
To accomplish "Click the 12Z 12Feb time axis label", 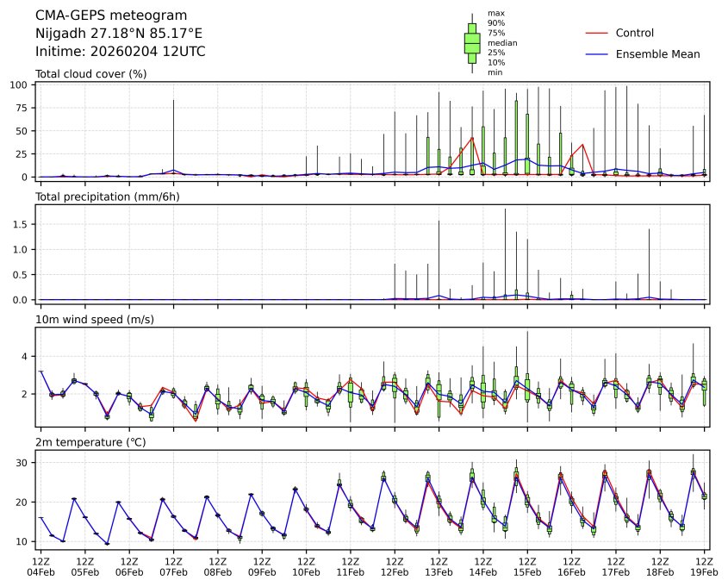I will pos(395,565).
